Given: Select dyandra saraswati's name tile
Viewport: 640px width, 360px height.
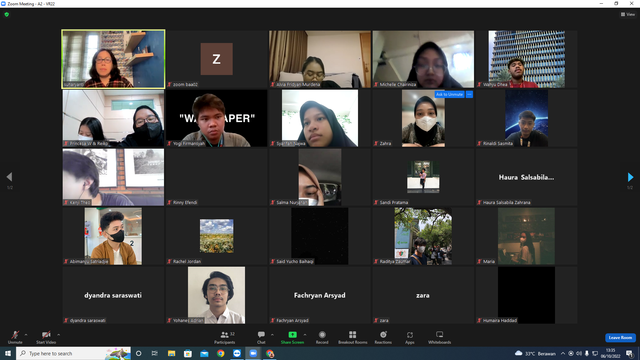Looking at the screenshot, I should click(113, 295).
